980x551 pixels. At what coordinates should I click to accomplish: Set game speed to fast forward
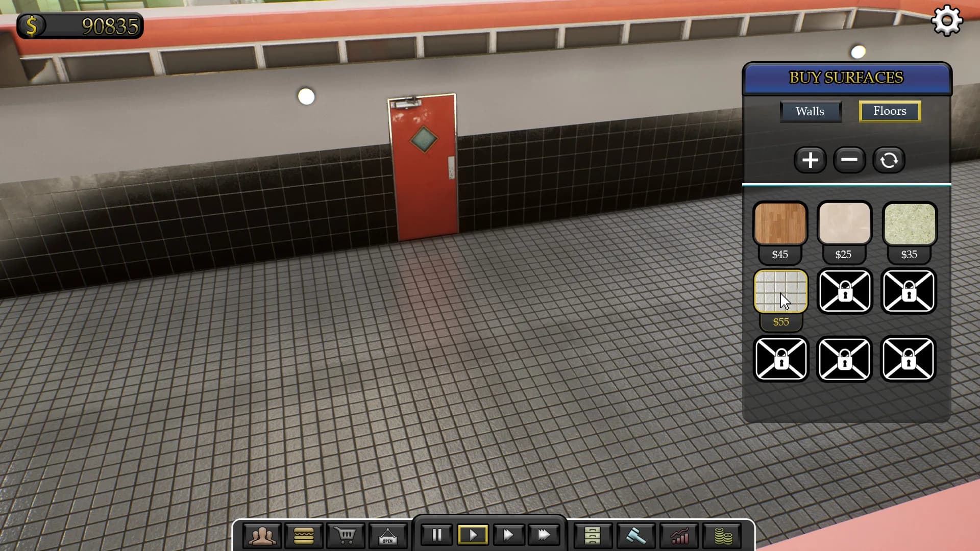[508, 535]
